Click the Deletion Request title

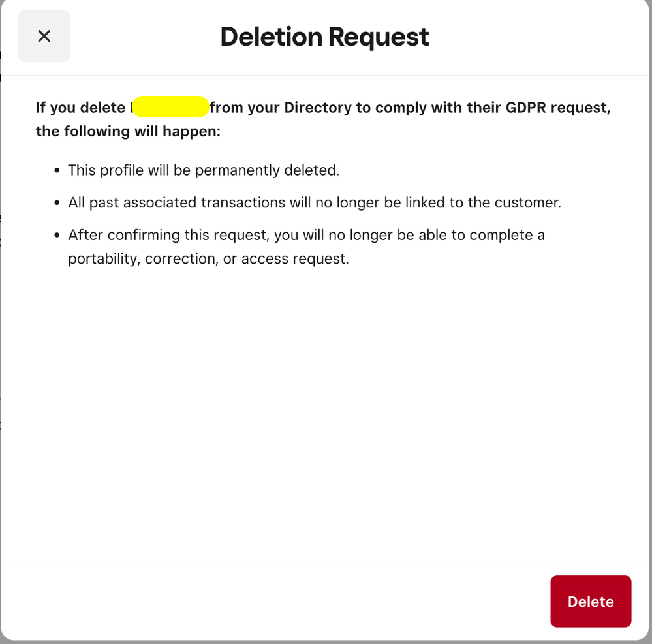324,37
